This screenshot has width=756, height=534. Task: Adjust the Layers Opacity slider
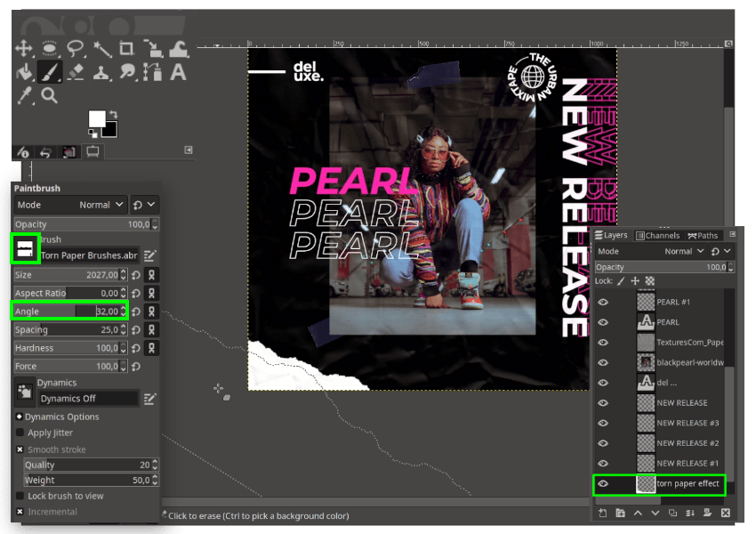[x=664, y=267]
